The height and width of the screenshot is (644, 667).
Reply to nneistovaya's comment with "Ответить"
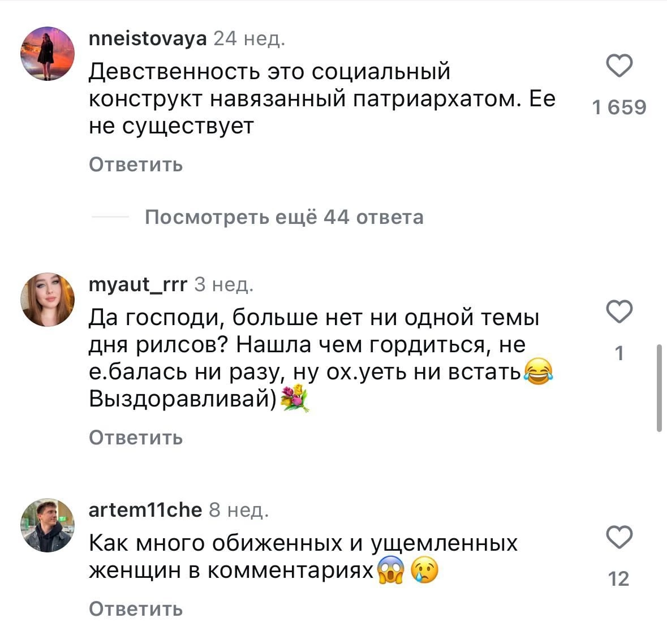(x=136, y=165)
